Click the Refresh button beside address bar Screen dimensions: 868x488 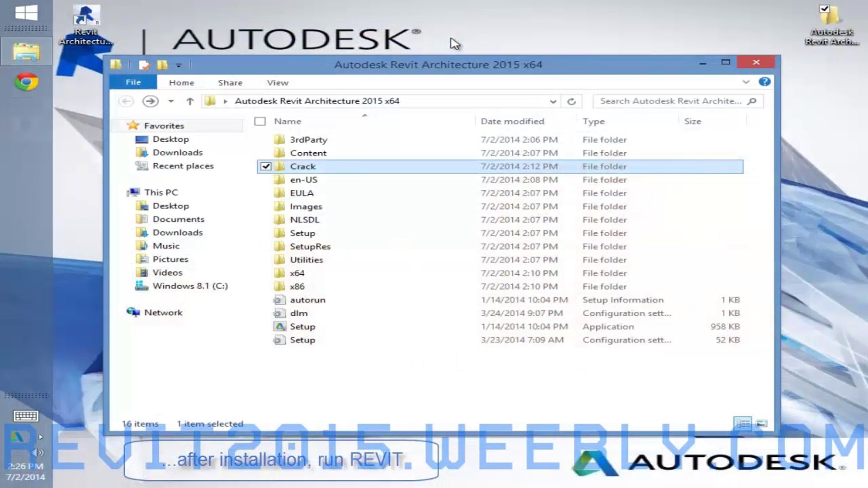pos(571,101)
